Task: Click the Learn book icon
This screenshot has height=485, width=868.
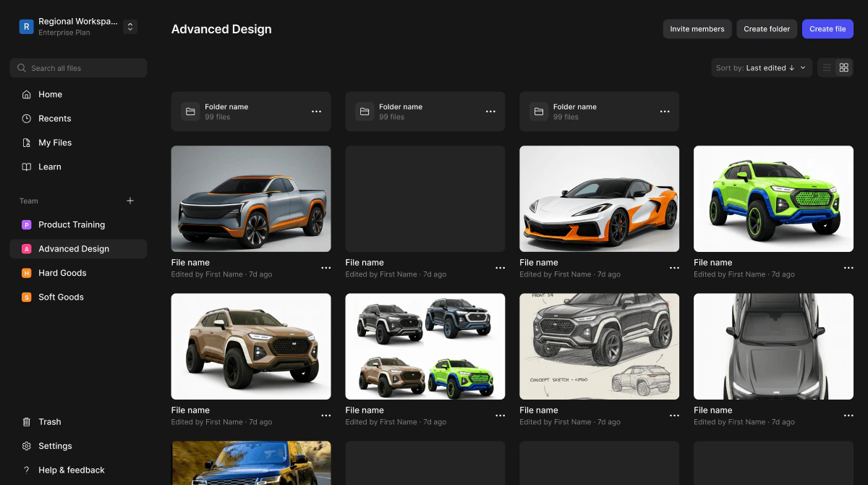Action: pos(26,166)
